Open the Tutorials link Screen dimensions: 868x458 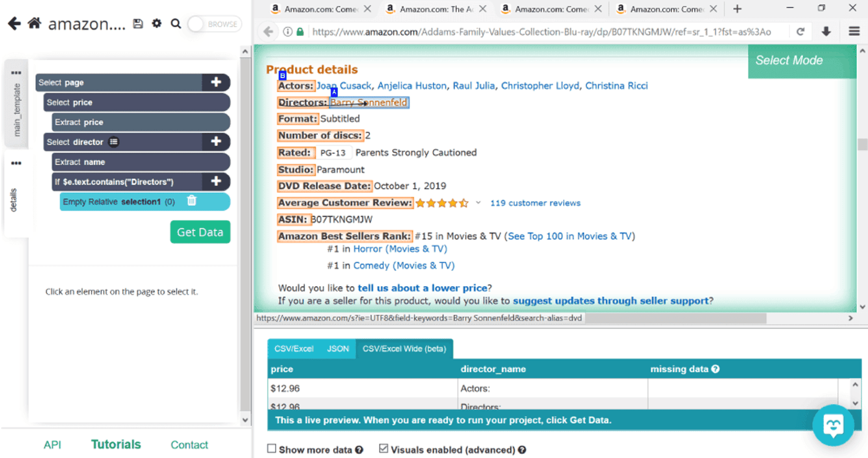click(116, 445)
